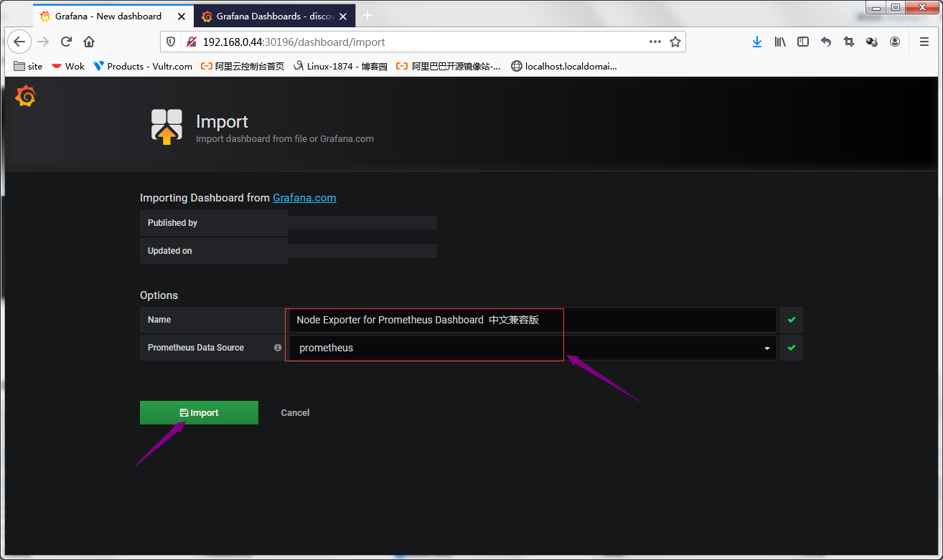Click the browser forward arrow
This screenshot has height=560, width=943.
coord(43,42)
